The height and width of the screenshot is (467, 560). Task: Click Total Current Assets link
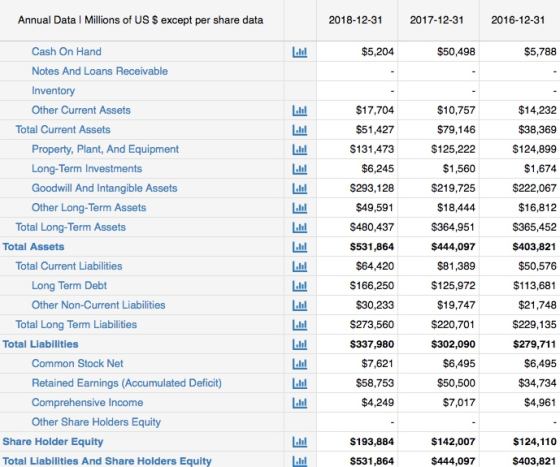coord(63,130)
